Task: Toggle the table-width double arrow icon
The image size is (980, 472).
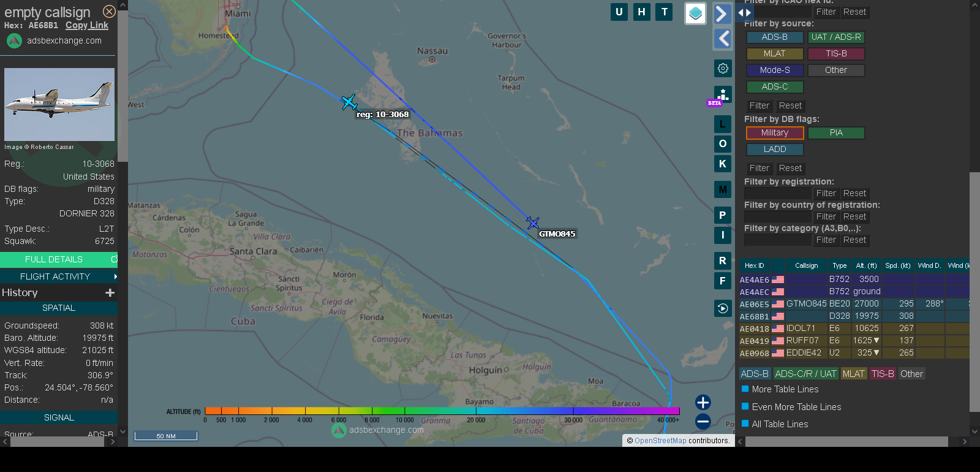Action: pos(745,12)
